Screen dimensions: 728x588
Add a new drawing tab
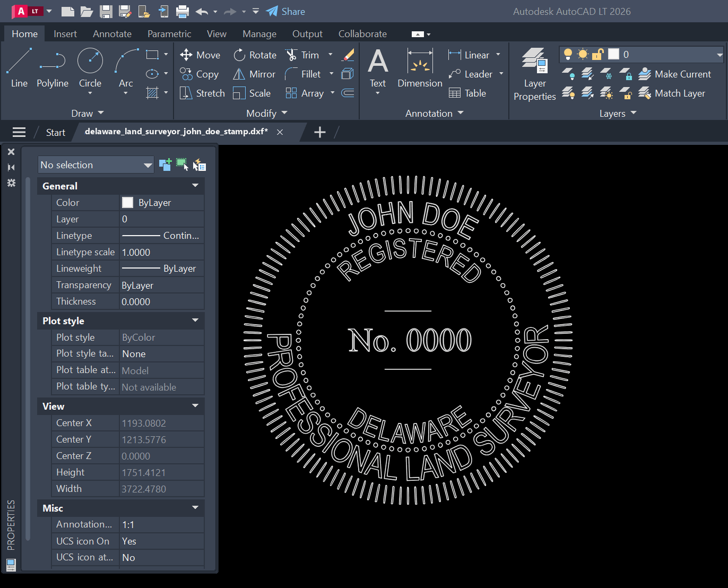pyautogui.click(x=320, y=132)
